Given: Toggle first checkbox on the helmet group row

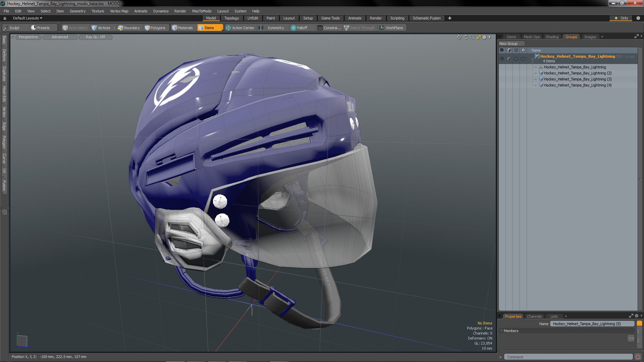Looking at the screenshot, I should click(516, 59).
